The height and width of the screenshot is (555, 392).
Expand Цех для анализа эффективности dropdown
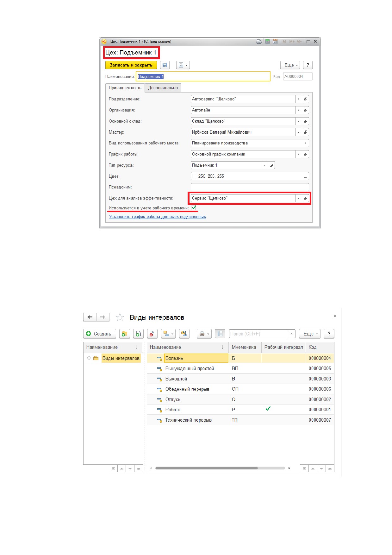[298, 198]
